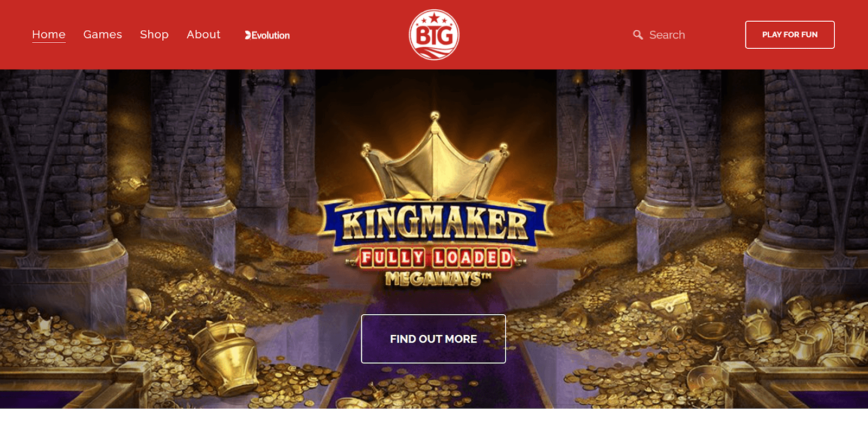Click the Play For Fun button

[790, 35]
